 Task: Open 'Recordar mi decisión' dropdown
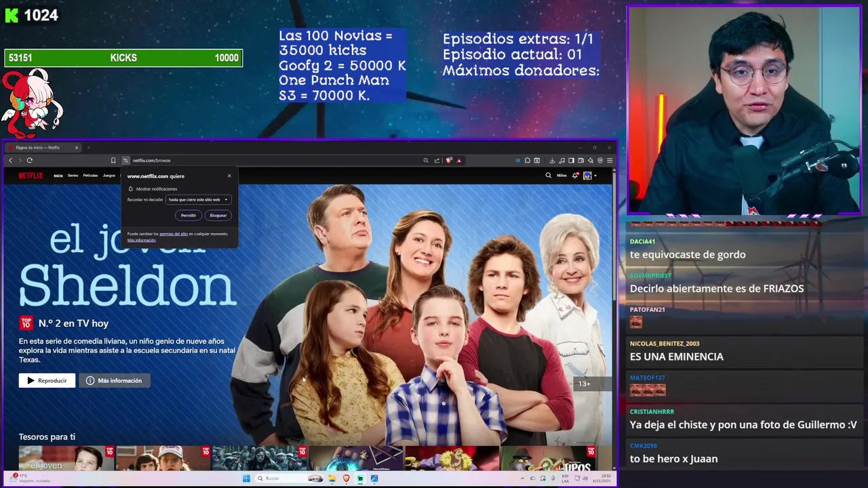coord(199,199)
